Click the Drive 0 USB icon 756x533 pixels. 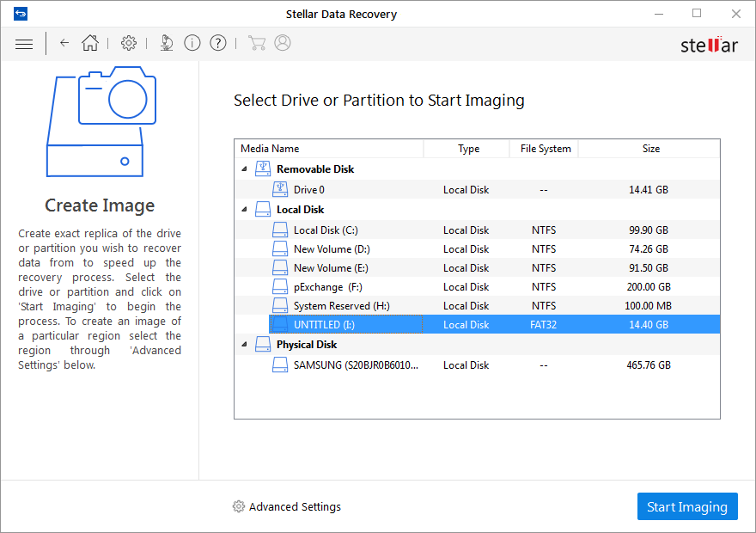[280, 189]
